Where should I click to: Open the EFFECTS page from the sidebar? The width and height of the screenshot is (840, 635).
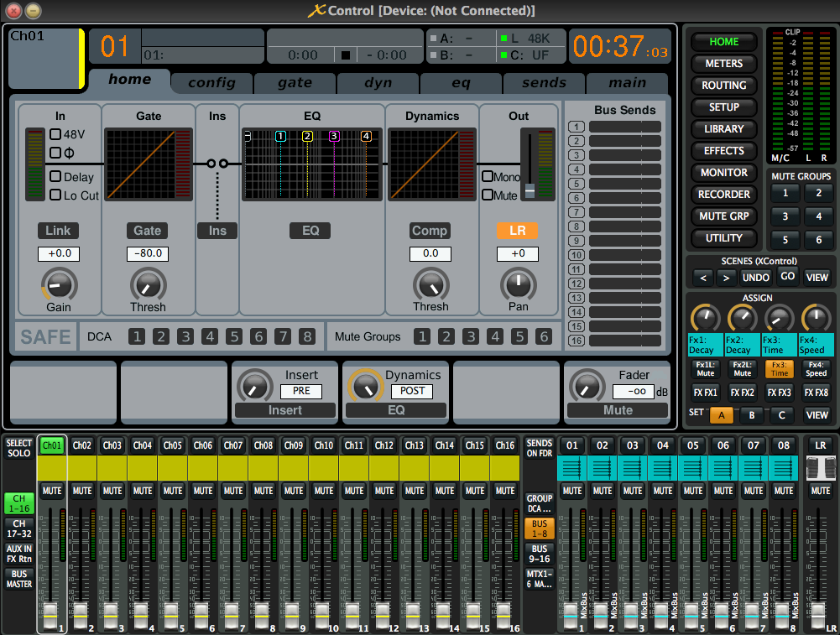click(723, 150)
